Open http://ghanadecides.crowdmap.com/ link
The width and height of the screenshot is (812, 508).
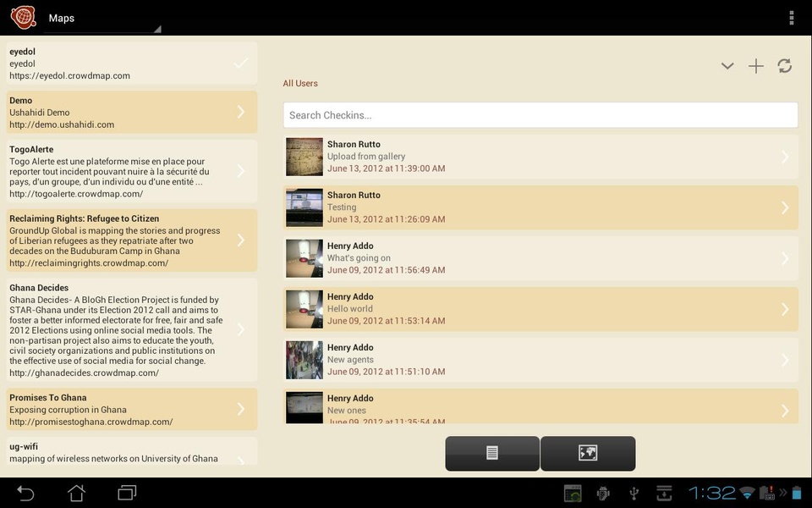pos(84,373)
